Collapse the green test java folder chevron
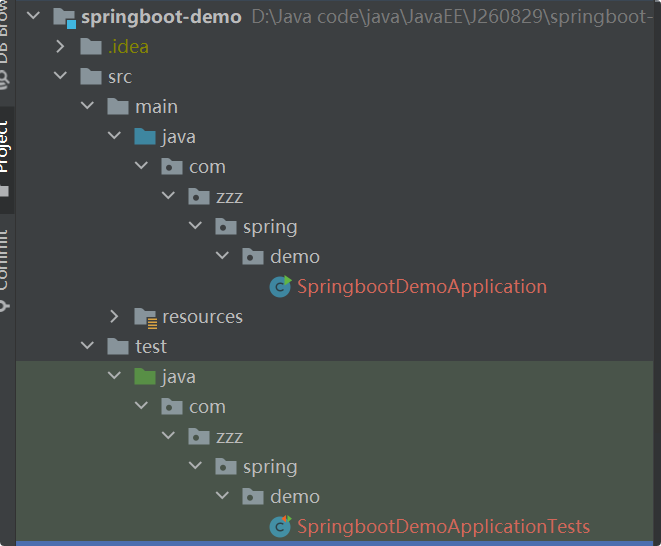Viewport: 661px width, 546px height. click(114, 376)
